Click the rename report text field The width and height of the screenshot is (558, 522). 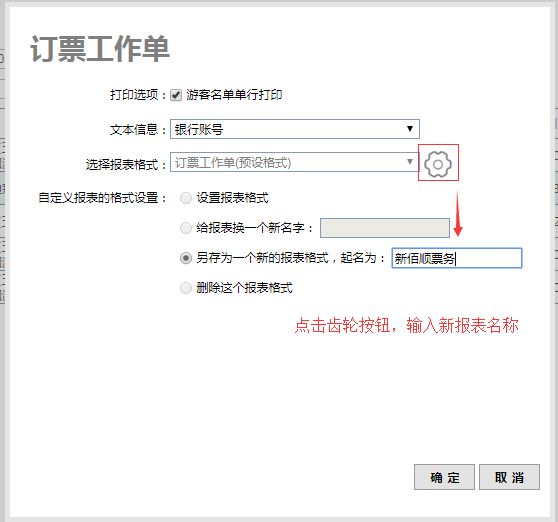tap(385, 228)
